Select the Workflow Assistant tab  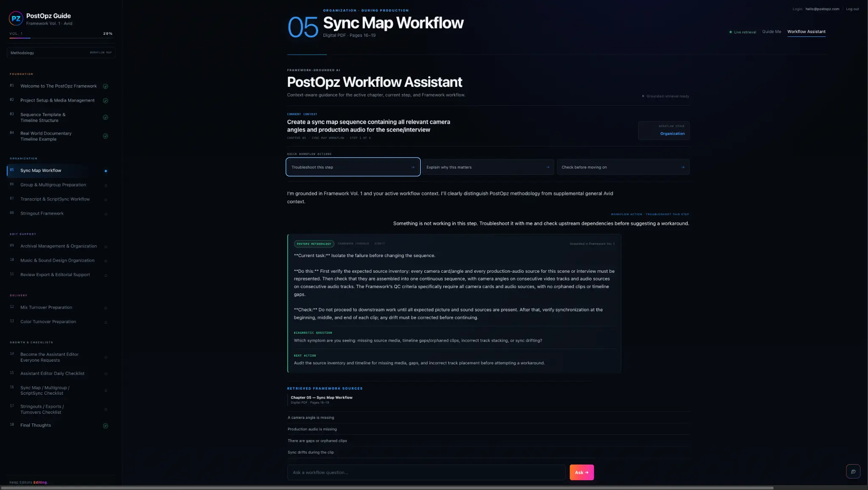806,32
